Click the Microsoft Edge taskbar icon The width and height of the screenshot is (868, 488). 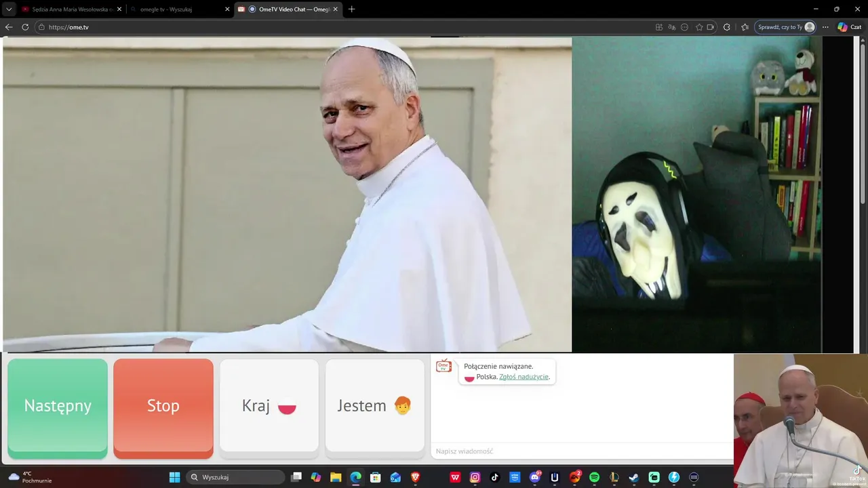point(355,477)
